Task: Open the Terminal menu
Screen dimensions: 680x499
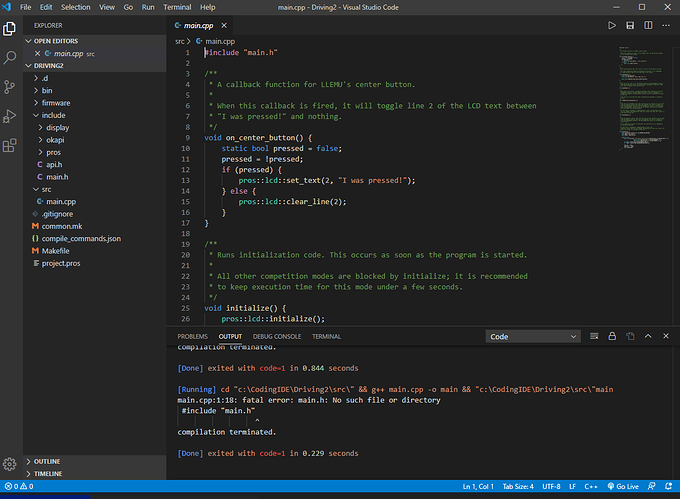Action: (x=177, y=7)
